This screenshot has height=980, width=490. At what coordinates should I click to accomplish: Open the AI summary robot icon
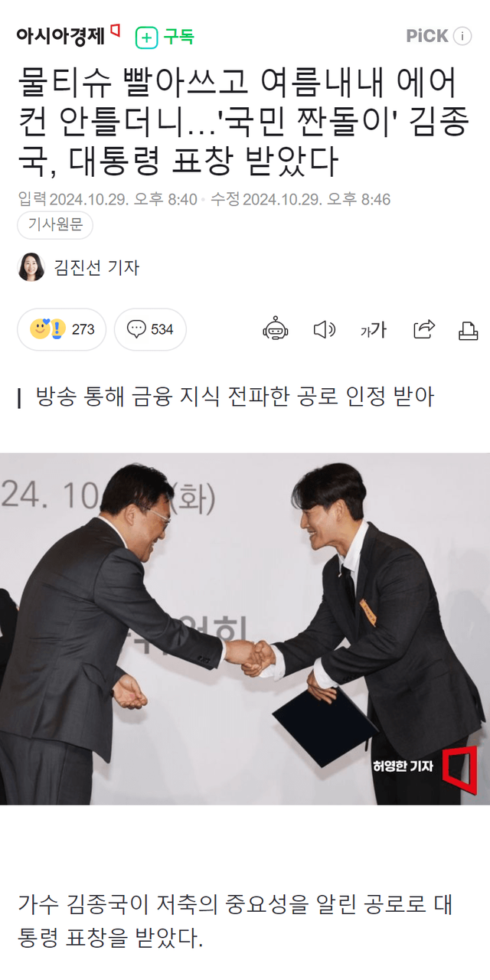(x=276, y=329)
